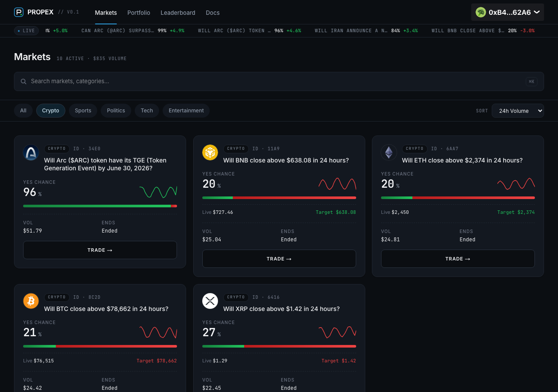Click the CRYPTO tag on ID 6416 card

[236, 297]
